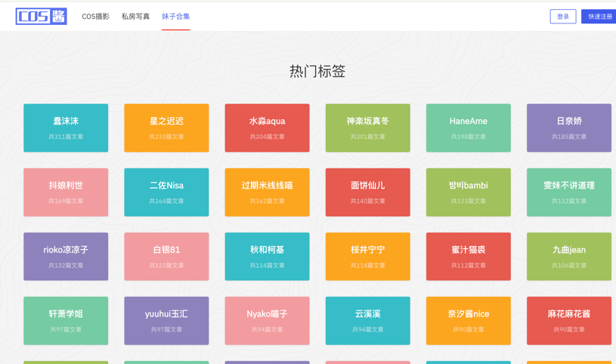This screenshot has width=616, height=364.
Task: Open the 私房写真 menu item
Action: tap(135, 17)
